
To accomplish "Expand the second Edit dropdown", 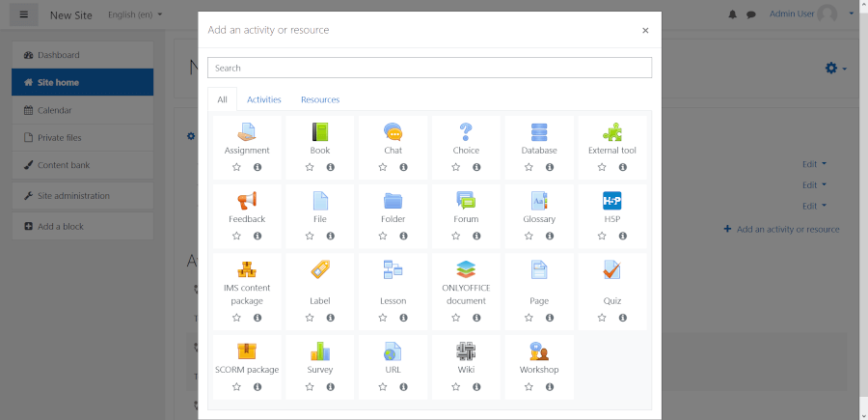I will pyautogui.click(x=814, y=185).
